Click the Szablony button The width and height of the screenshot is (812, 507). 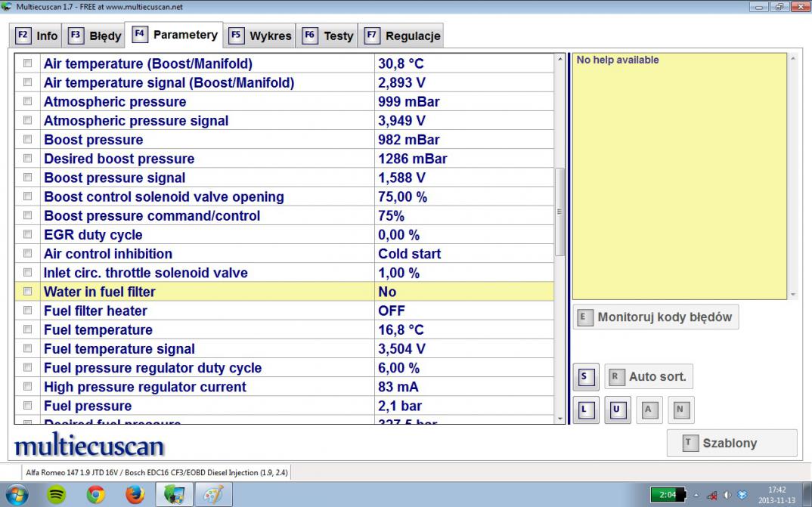pos(731,444)
